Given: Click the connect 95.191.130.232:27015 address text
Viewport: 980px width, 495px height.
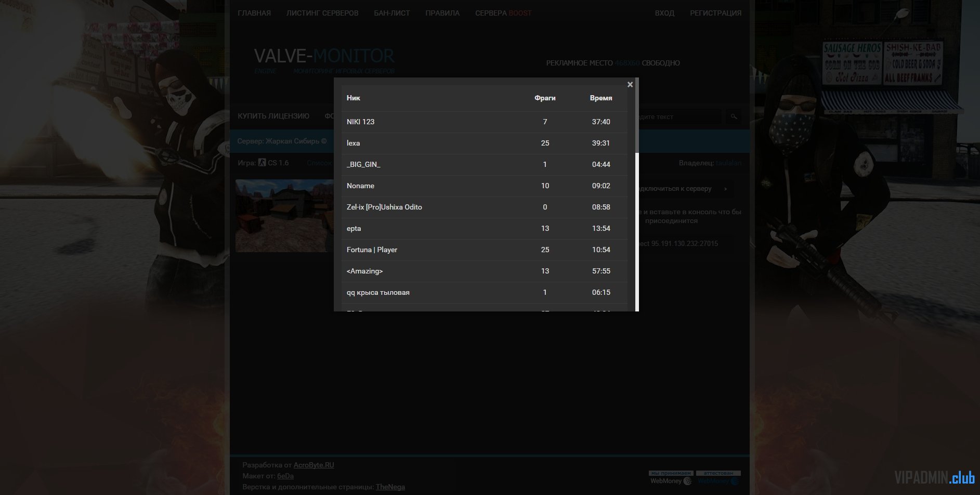Looking at the screenshot, I should (678, 243).
